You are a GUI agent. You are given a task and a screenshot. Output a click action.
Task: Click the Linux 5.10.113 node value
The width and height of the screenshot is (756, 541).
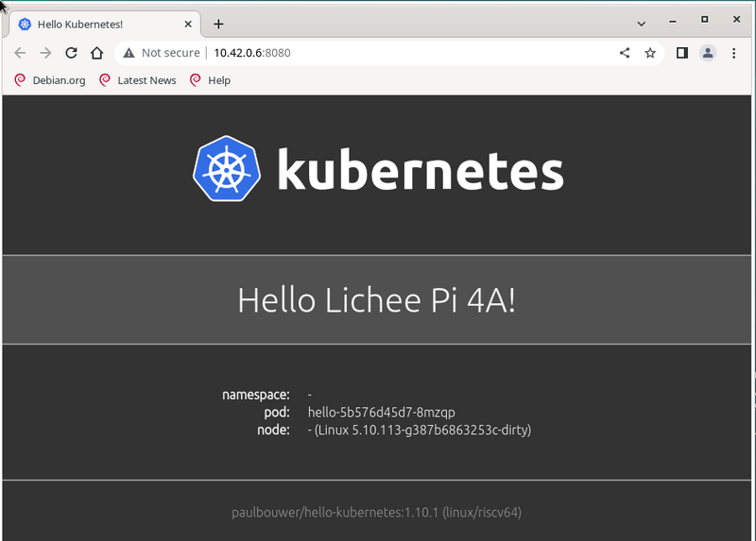point(420,430)
